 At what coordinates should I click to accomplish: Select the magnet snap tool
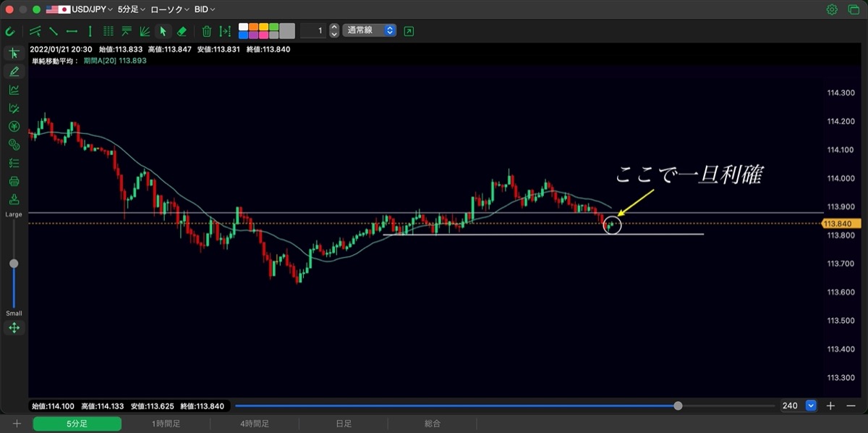10,31
